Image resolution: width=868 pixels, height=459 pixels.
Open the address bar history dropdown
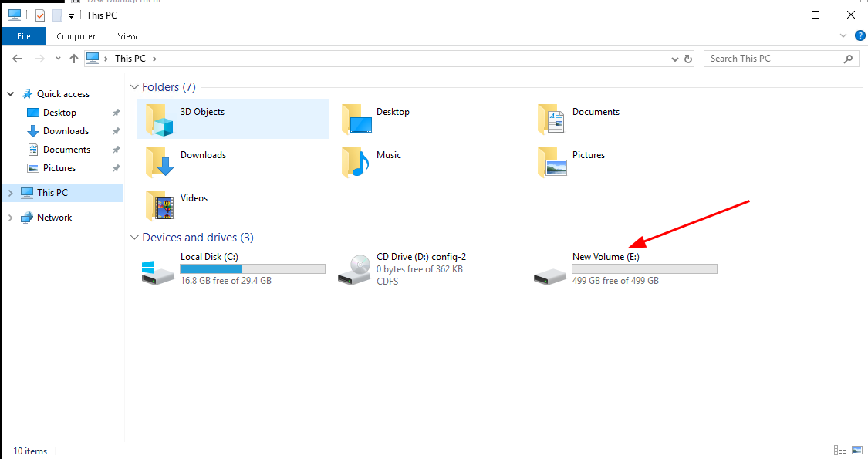pyautogui.click(x=675, y=59)
